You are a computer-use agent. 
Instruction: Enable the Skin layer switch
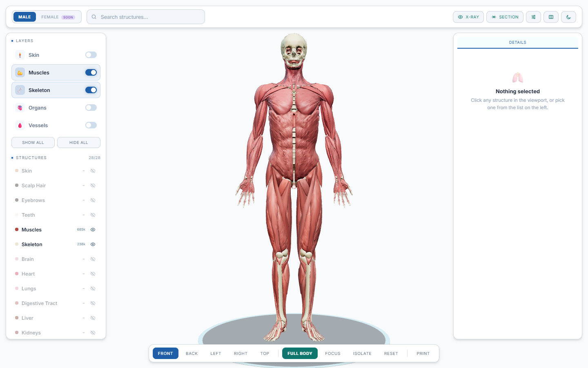coord(91,55)
